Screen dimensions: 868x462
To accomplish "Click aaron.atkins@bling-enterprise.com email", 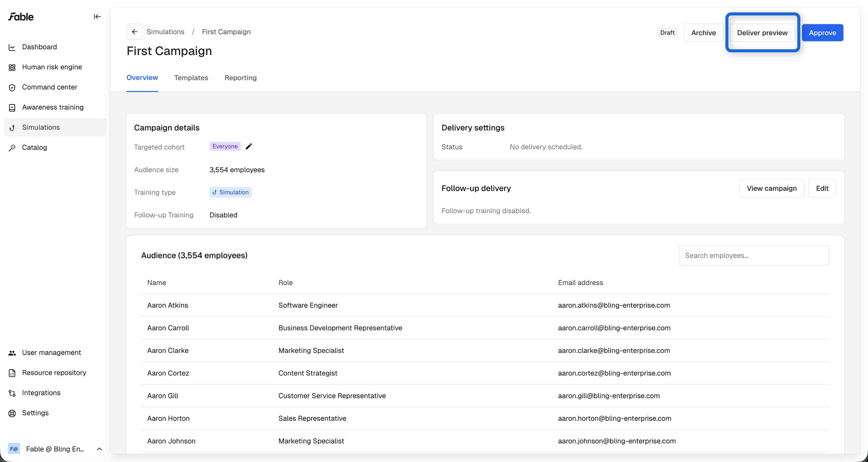I will point(614,305).
